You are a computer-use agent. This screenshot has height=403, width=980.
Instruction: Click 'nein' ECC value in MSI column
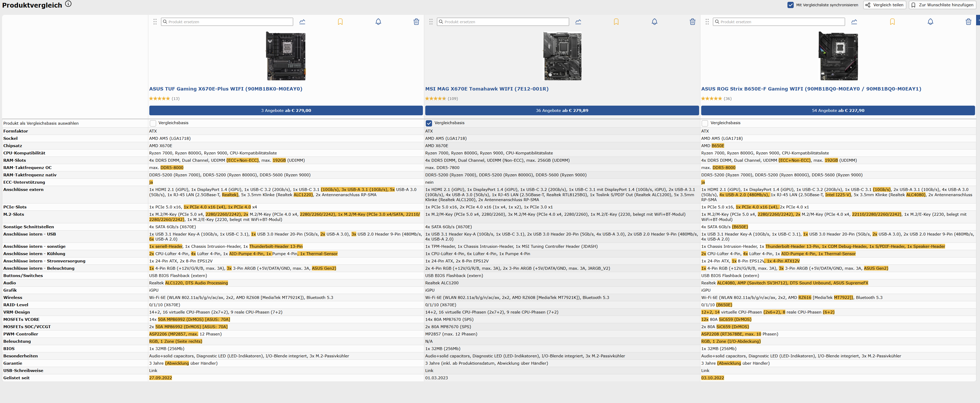429,182
